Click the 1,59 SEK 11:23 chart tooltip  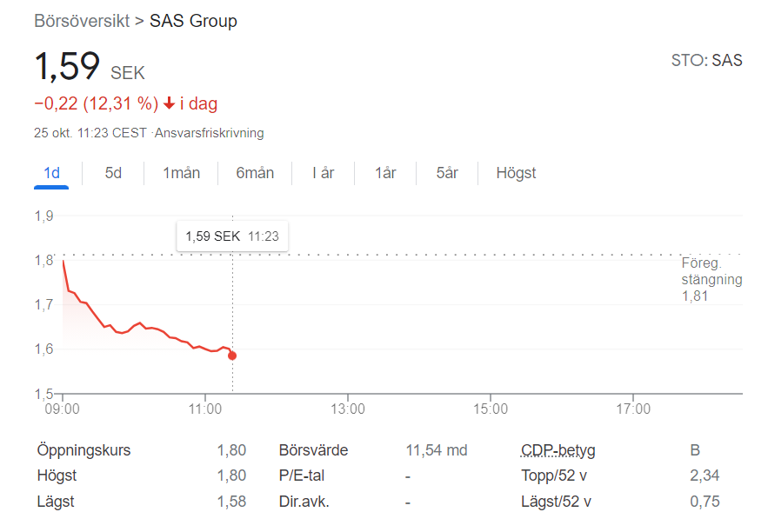click(x=232, y=236)
